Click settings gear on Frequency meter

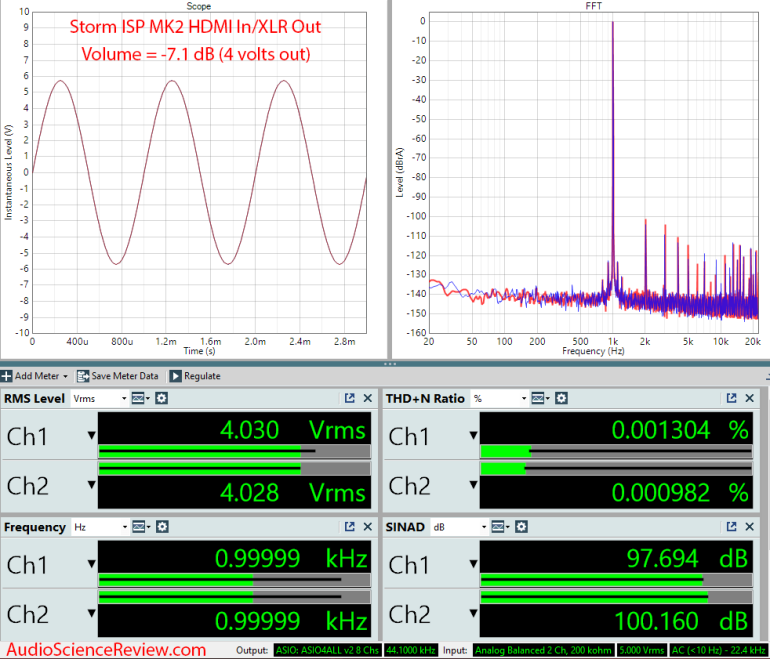tap(161, 527)
